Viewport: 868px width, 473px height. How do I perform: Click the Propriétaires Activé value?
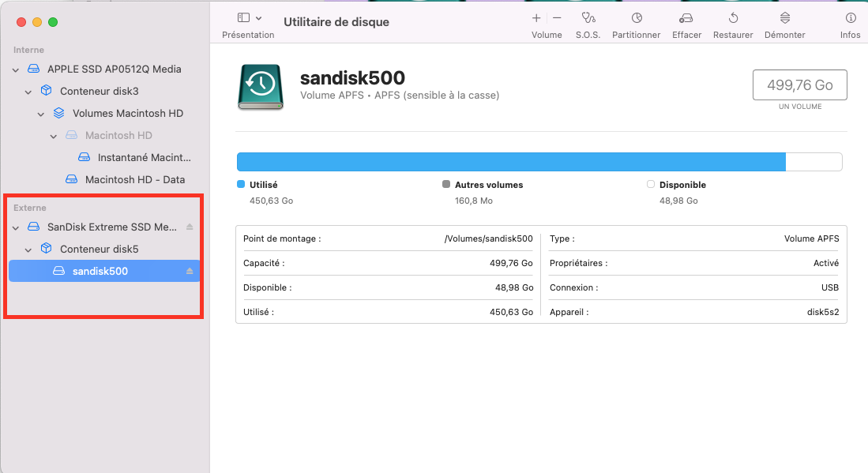point(826,263)
